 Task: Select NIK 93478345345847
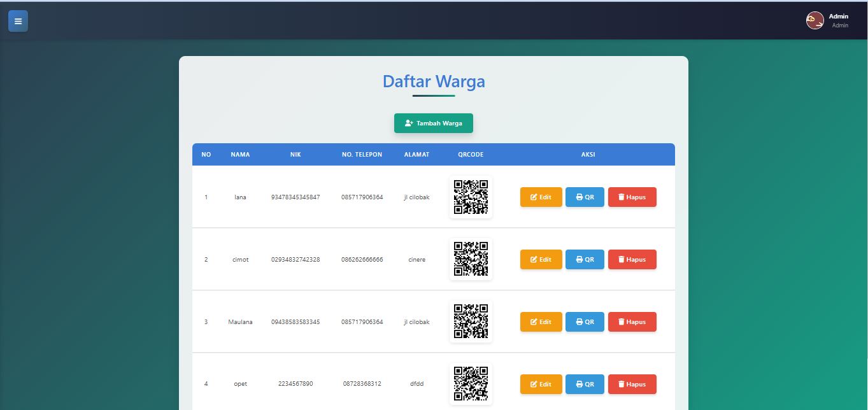coord(295,197)
